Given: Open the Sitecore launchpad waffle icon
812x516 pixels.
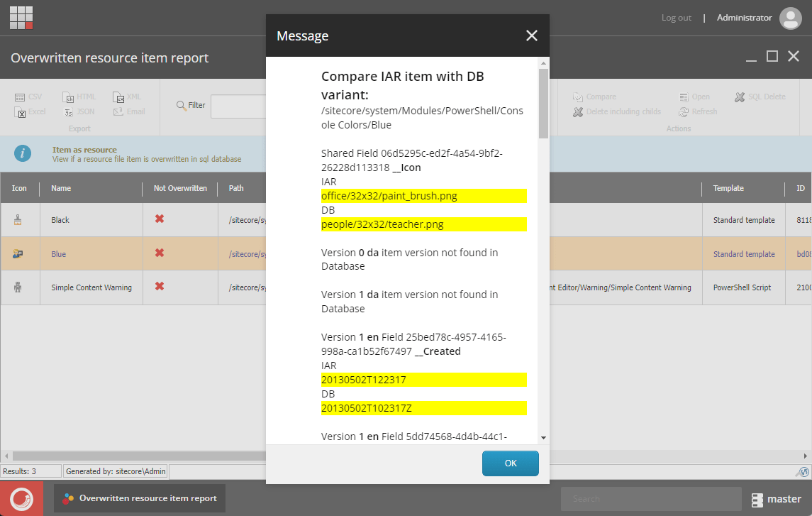Looking at the screenshot, I should tap(21, 18).
